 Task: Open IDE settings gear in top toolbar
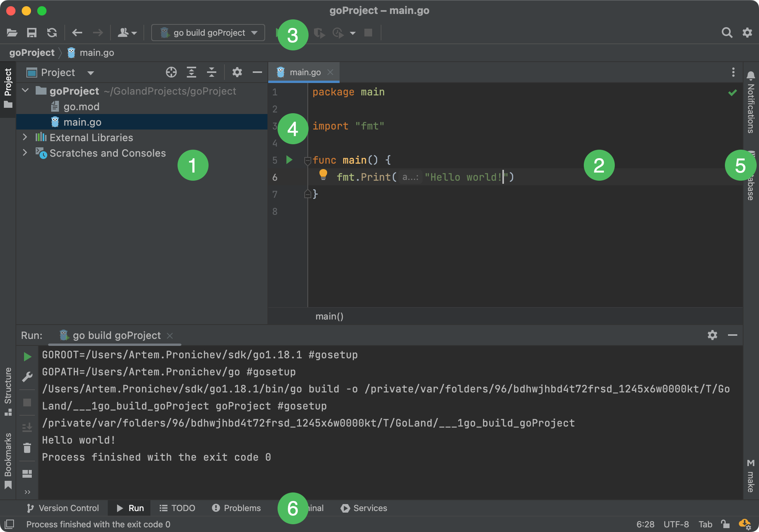[x=747, y=33]
